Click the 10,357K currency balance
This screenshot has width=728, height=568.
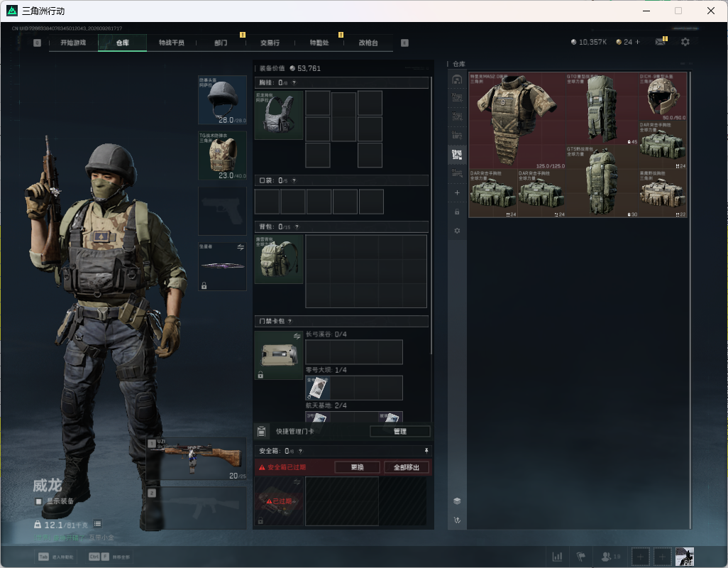[x=589, y=42]
